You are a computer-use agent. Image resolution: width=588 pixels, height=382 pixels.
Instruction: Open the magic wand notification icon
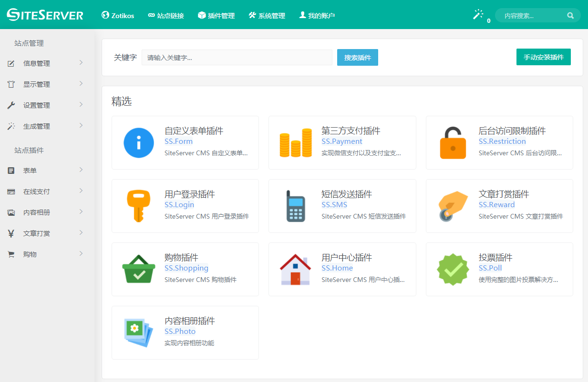478,15
